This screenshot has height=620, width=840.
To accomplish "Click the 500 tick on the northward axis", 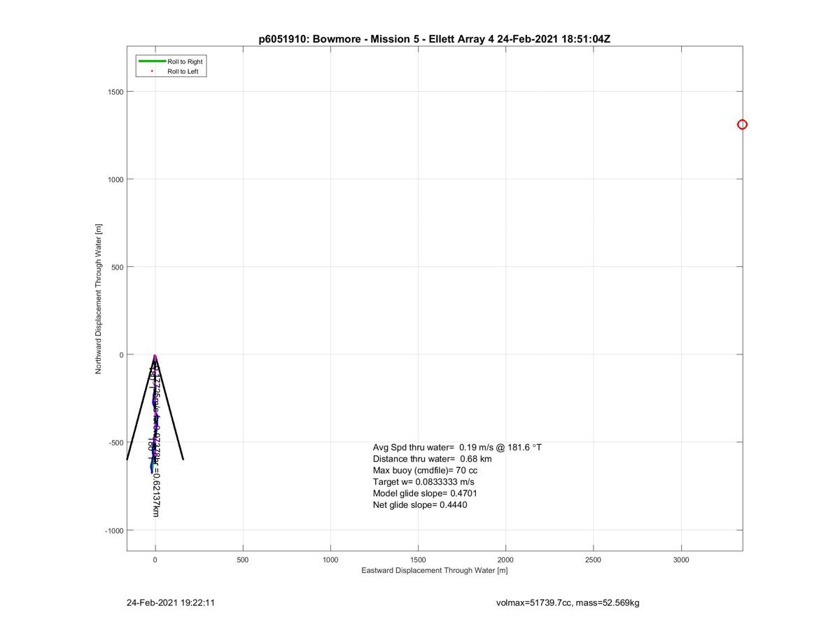I will pyautogui.click(x=118, y=267).
